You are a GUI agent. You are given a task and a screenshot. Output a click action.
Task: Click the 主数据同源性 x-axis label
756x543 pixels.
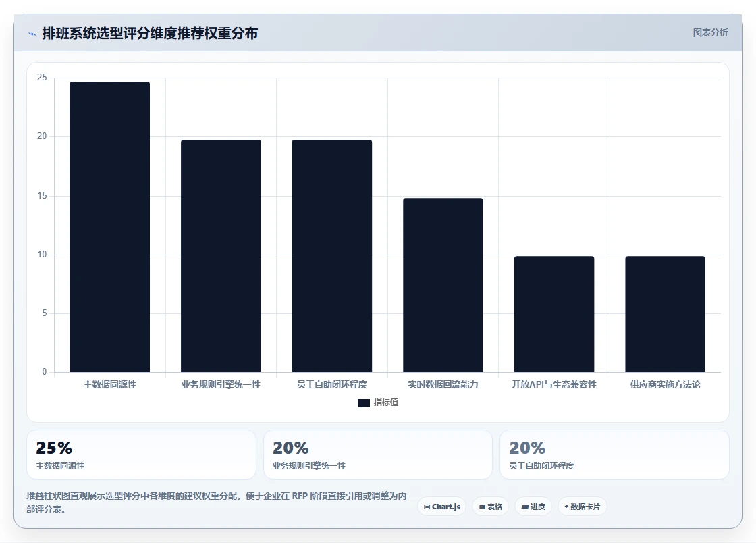coord(110,384)
